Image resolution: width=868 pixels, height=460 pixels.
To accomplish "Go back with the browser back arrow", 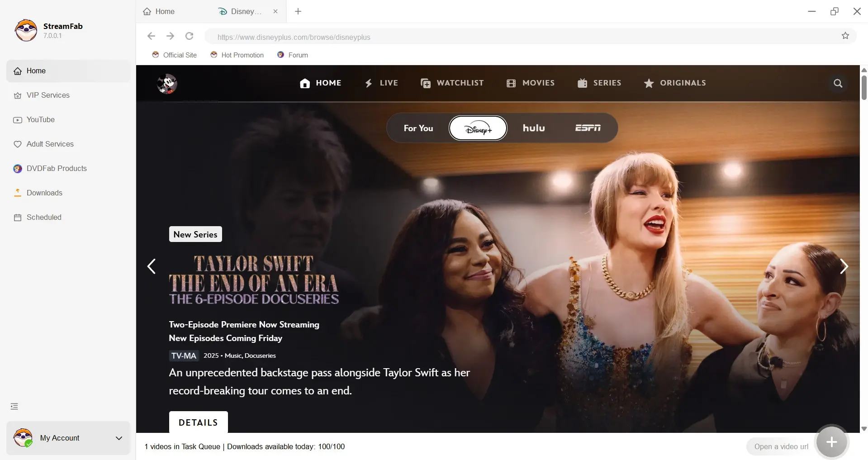I will (151, 36).
